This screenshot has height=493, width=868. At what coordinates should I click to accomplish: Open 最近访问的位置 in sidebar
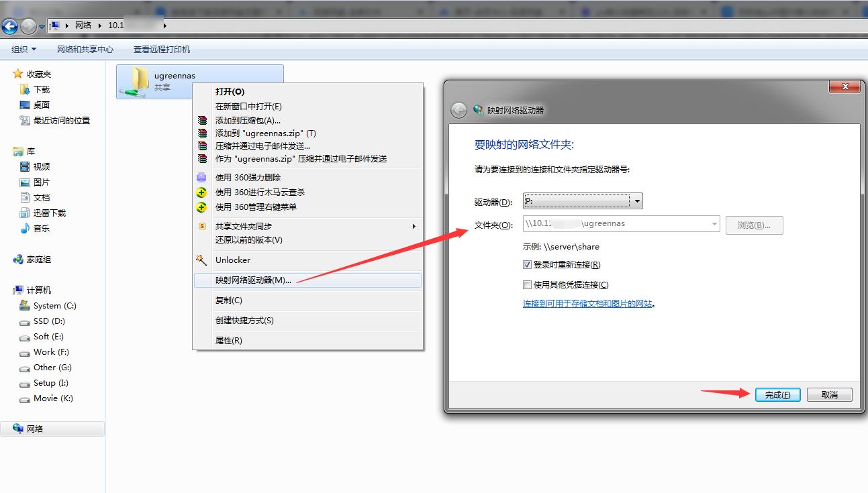tap(62, 120)
